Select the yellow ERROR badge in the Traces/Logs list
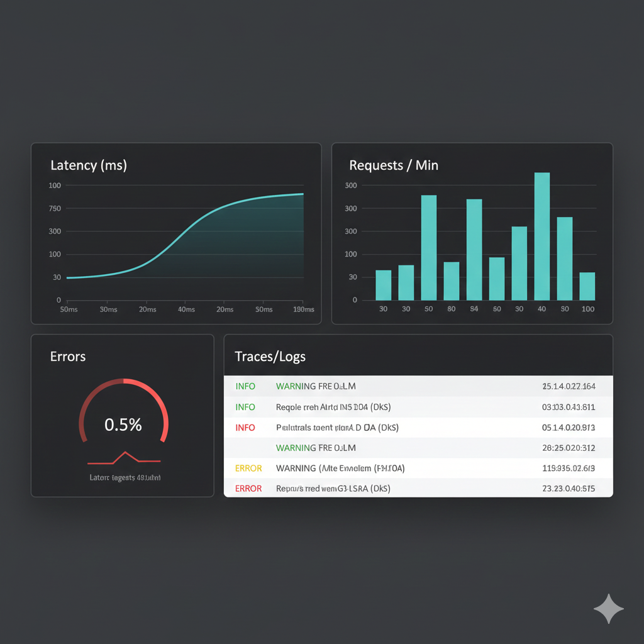Image resolution: width=644 pixels, height=644 pixels. tap(248, 468)
